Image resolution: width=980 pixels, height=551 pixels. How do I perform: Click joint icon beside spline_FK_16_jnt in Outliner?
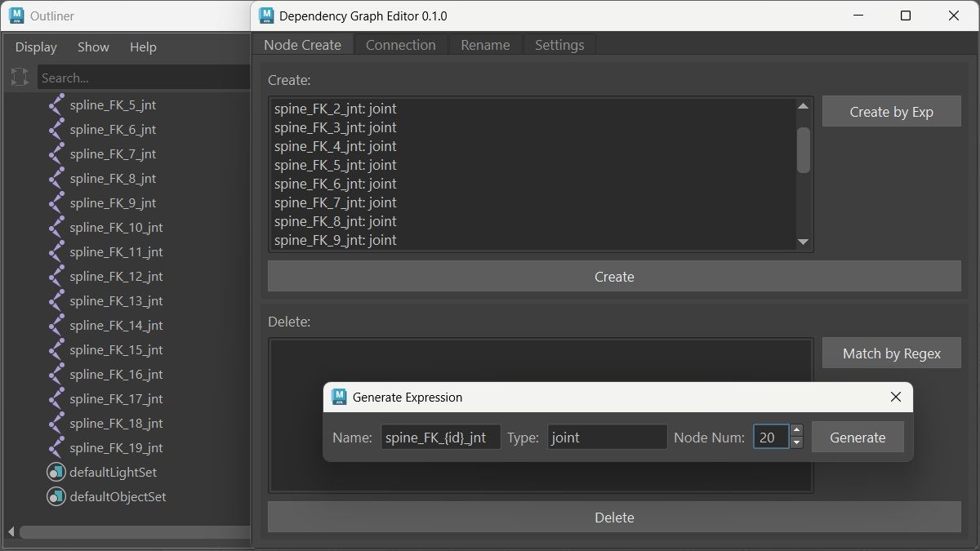coord(56,374)
